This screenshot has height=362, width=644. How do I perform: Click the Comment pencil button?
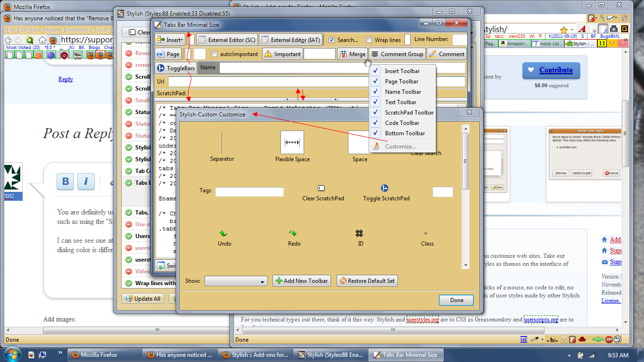446,54
